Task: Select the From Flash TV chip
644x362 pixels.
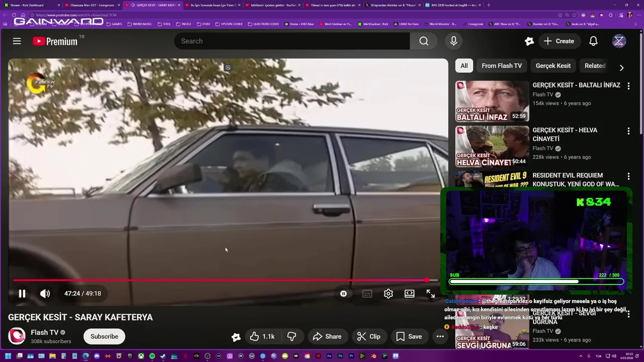Action: click(502, 66)
